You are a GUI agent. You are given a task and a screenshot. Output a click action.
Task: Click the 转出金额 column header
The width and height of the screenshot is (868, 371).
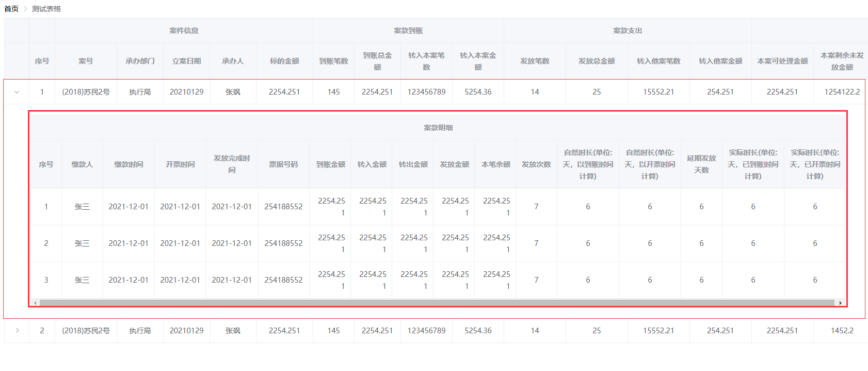(413, 164)
